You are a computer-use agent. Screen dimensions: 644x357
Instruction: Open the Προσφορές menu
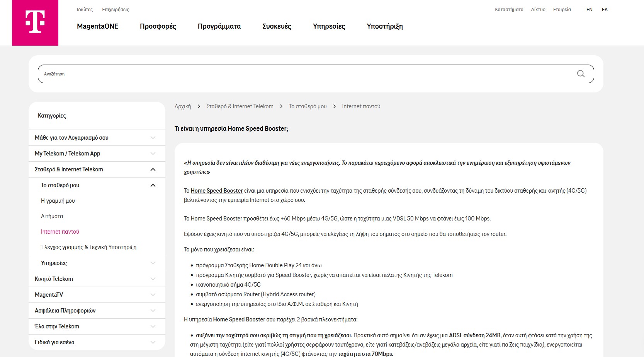(158, 26)
